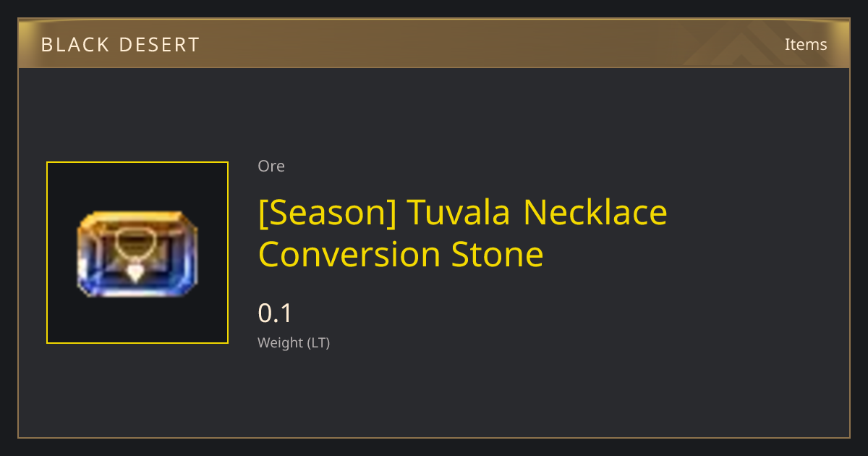Click the Weight (LT) label
The height and width of the screenshot is (456, 868).
294,343
